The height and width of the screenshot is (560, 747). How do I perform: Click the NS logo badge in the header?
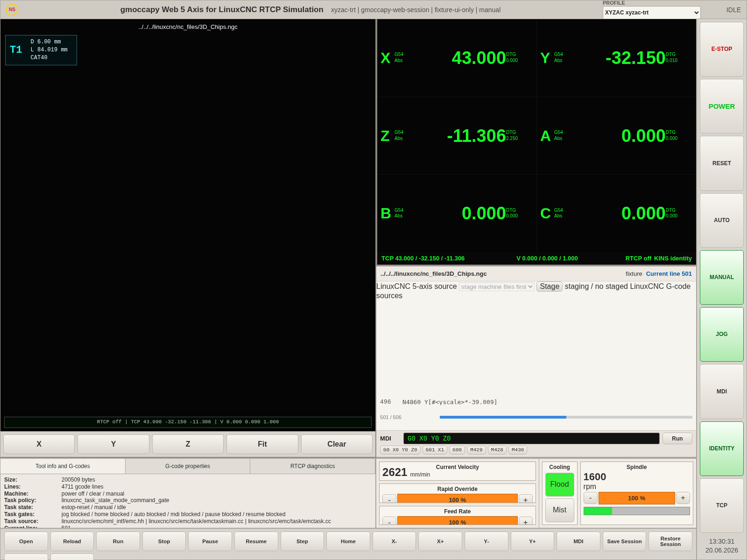(x=12, y=9)
